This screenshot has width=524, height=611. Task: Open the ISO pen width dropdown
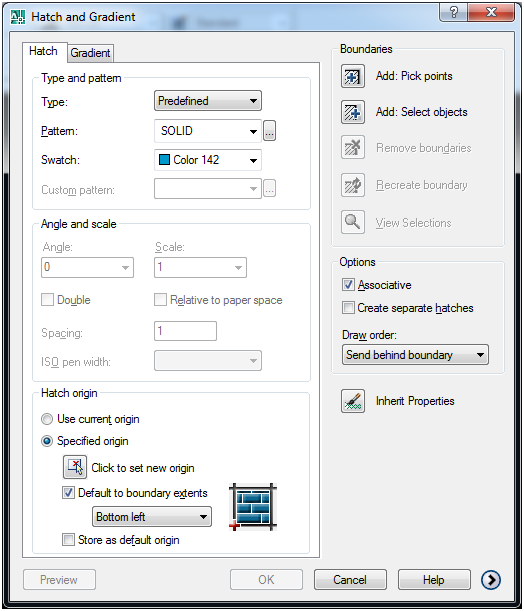tap(208, 360)
